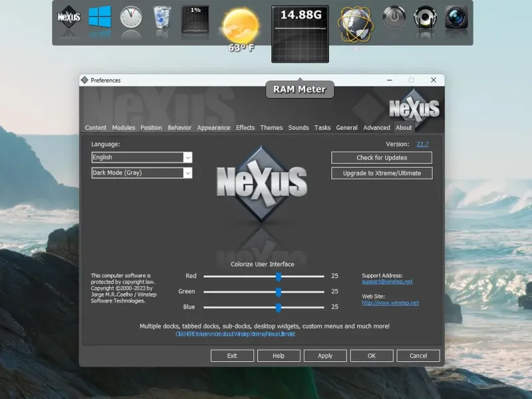
Task: Open the Windows Start icon in the dock
Action: [100, 17]
